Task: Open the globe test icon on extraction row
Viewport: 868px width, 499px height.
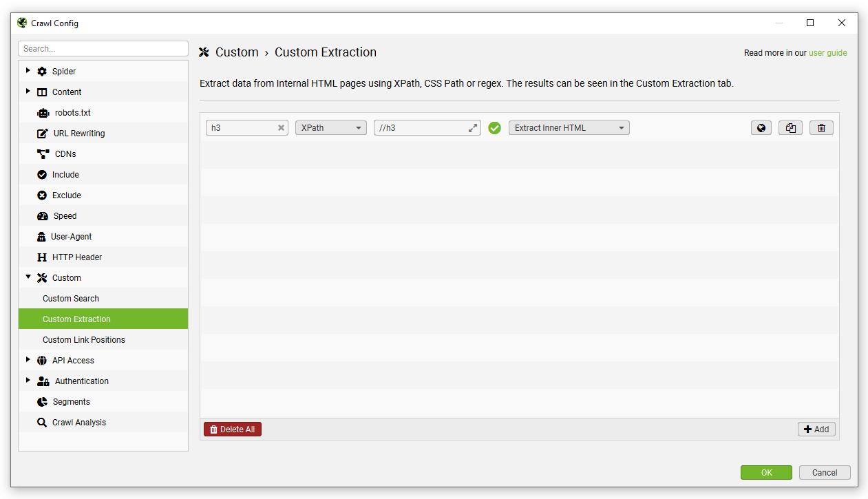Action: click(761, 127)
